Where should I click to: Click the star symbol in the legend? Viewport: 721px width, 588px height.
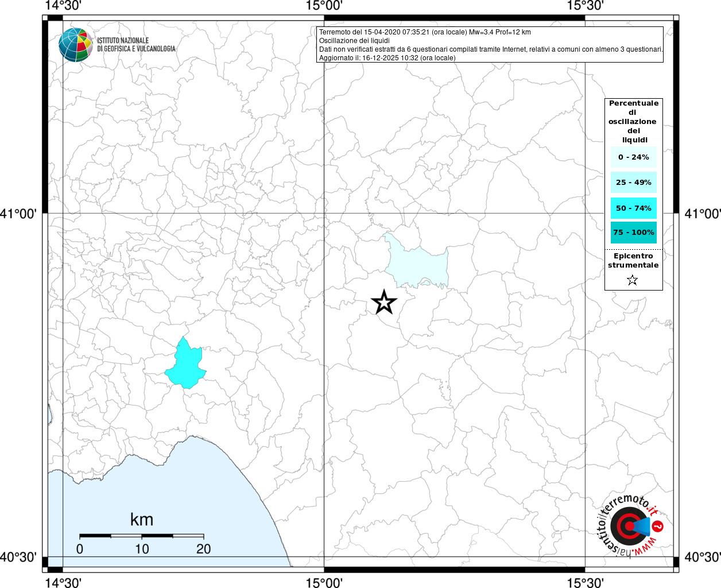[632, 280]
